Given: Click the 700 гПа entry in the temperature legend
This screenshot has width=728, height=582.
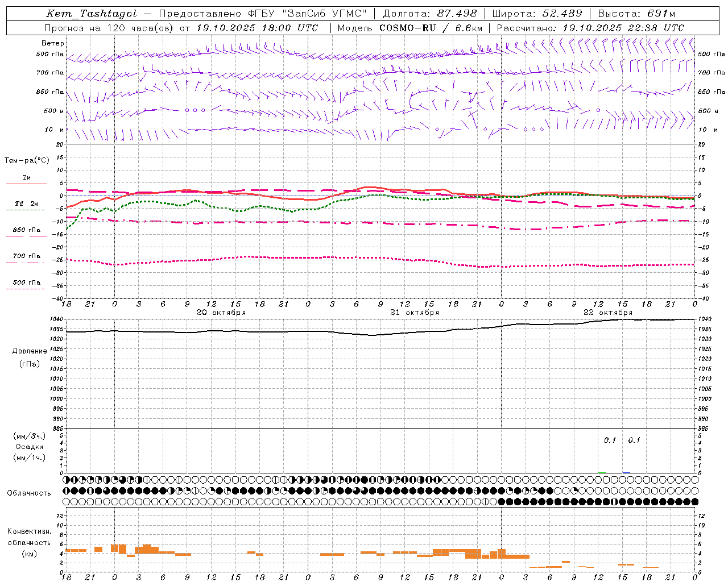Looking at the screenshot, I should pos(27,256).
